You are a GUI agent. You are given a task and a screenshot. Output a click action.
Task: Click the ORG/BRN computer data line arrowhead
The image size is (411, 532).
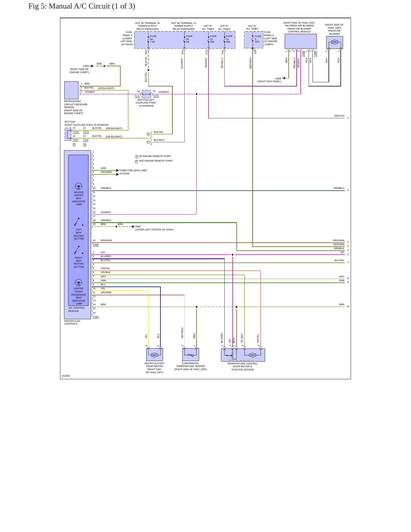117,174
